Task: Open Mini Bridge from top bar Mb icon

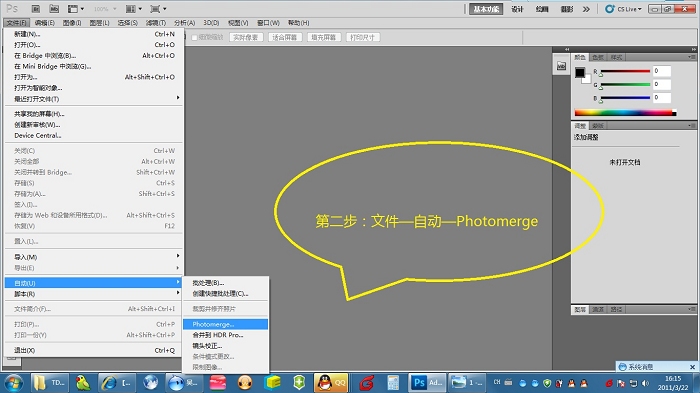Action: [54, 9]
